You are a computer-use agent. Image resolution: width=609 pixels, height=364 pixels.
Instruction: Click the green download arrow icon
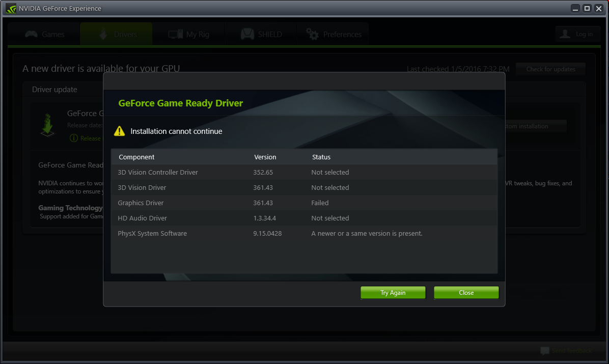(x=47, y=125)
